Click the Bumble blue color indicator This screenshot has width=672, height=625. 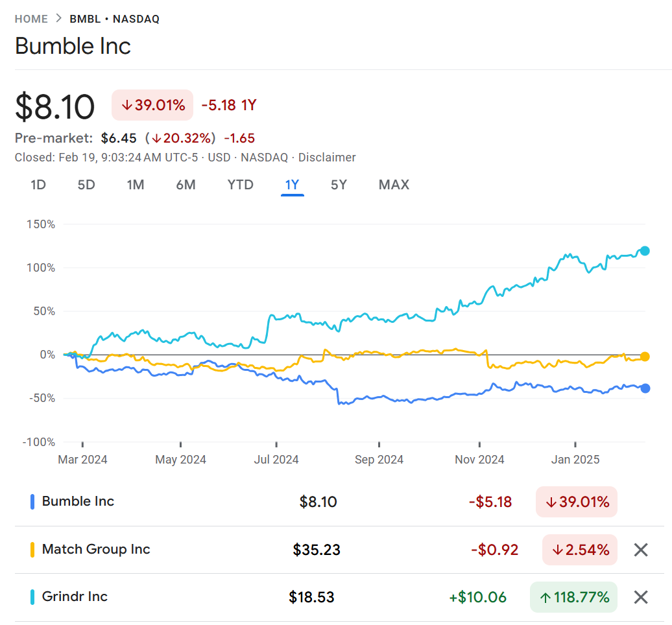tap(32, 502)
